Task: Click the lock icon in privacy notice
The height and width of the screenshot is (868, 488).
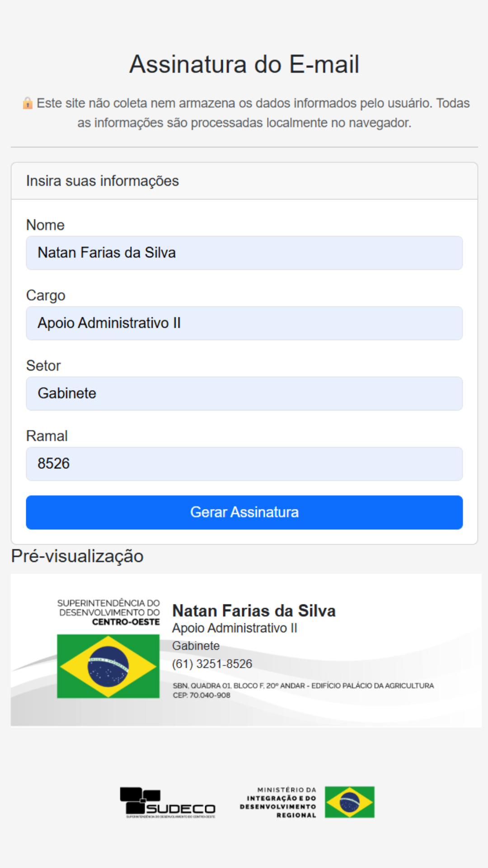Action: (28, 104)
